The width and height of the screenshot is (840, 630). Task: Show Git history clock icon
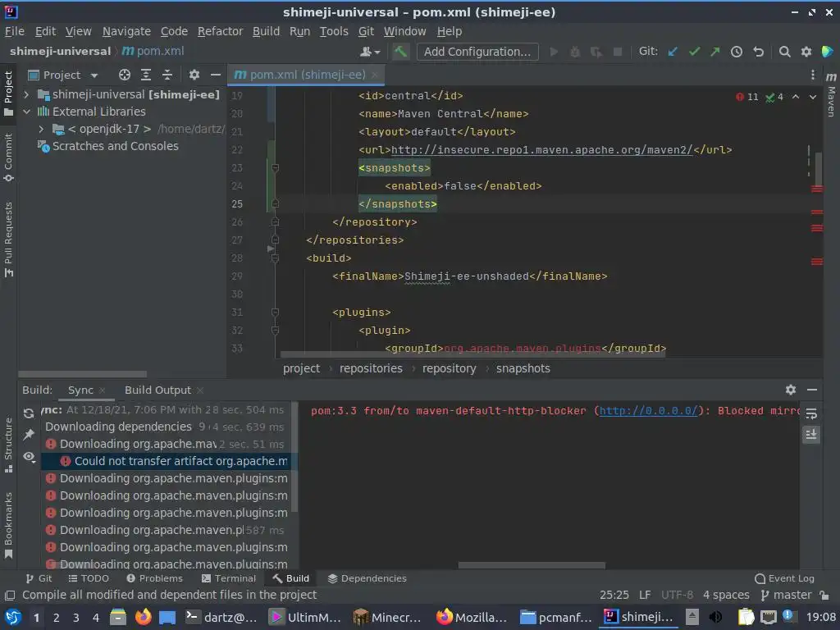coord(737,52)
